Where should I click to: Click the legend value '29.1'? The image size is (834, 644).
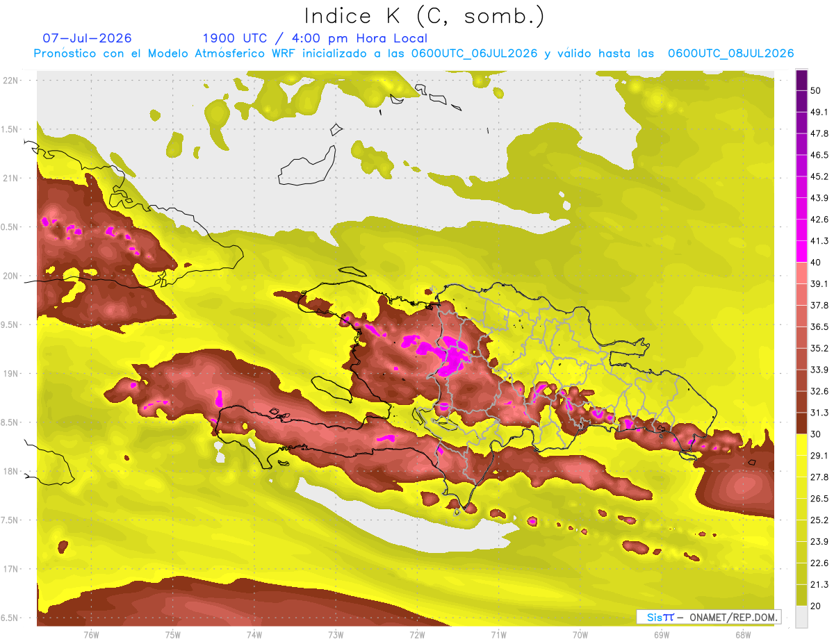[x=819, y=455]
